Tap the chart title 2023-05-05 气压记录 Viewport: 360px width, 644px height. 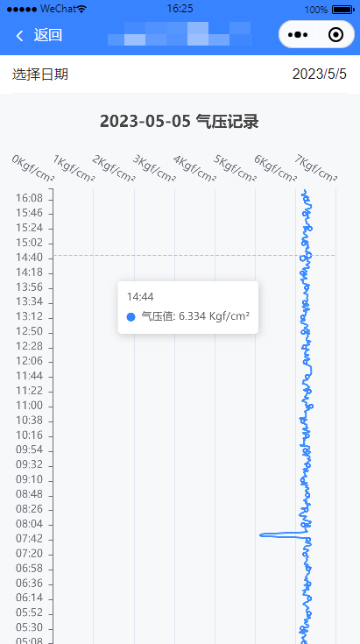tap(180, 122)
